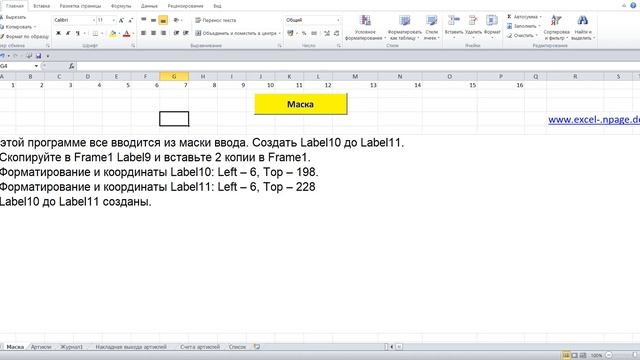Click the decrease font size icon

(131, 20)
